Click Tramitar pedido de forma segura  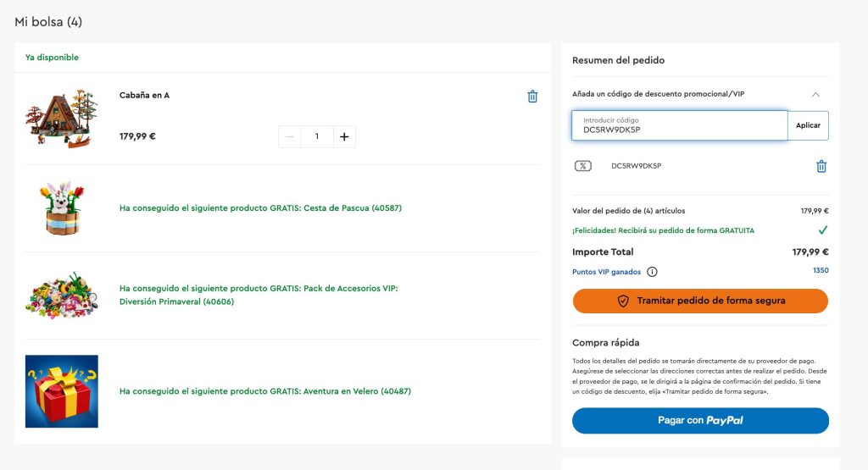(x=700, y=301)
